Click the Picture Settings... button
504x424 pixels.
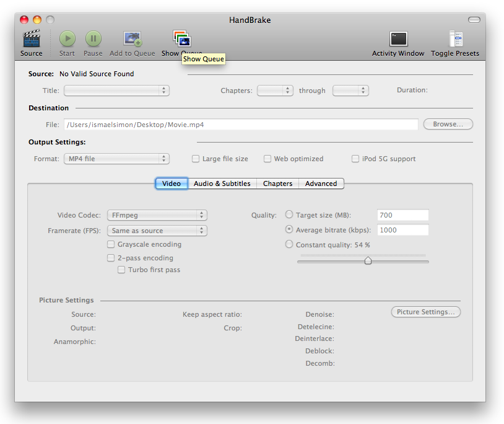(426, 312)
